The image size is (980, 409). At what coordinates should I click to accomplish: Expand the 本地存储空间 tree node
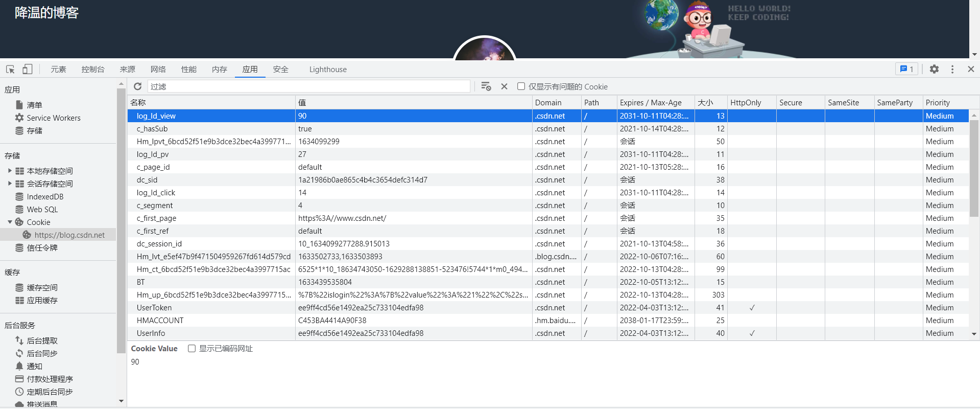pos(10,171)
